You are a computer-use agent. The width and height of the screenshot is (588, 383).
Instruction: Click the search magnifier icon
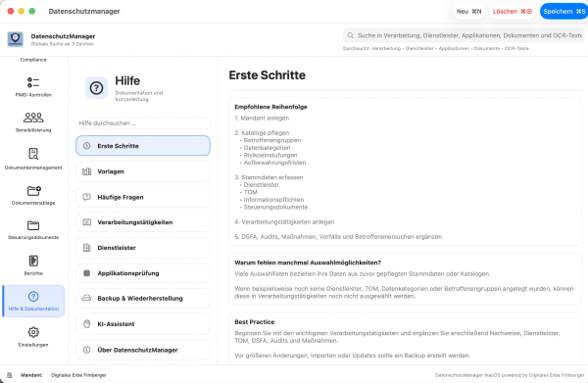[x=350, y=35]
